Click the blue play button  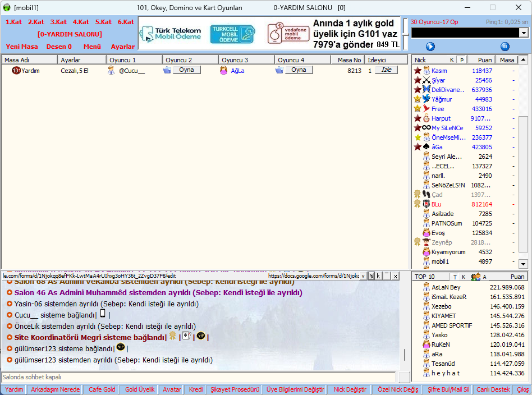coord(430,47)
